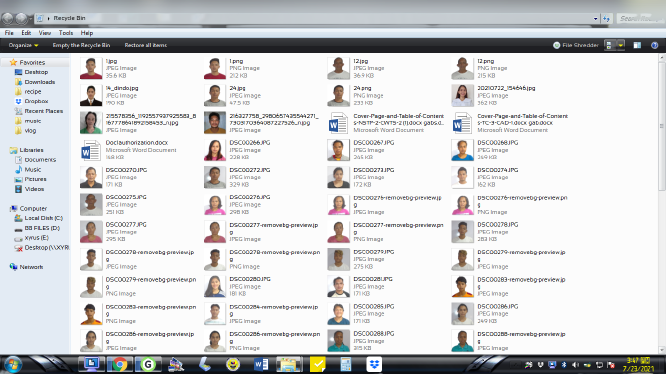Viewport: 666px width, 374px height.
Task: Open the View menu
Action: 45,33
